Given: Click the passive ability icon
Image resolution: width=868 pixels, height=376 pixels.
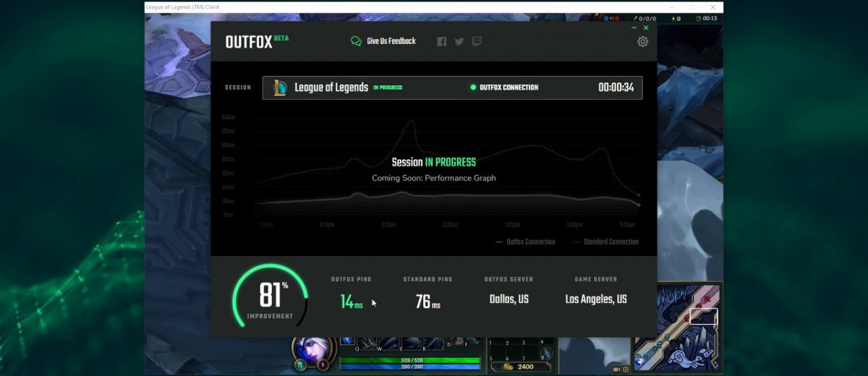Looking at the screenshot, I should pyautogui.click(x=346, y=340).
